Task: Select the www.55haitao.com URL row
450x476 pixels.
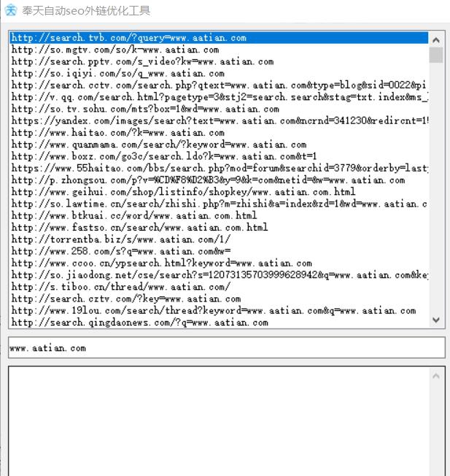Action: click(219, 168)
